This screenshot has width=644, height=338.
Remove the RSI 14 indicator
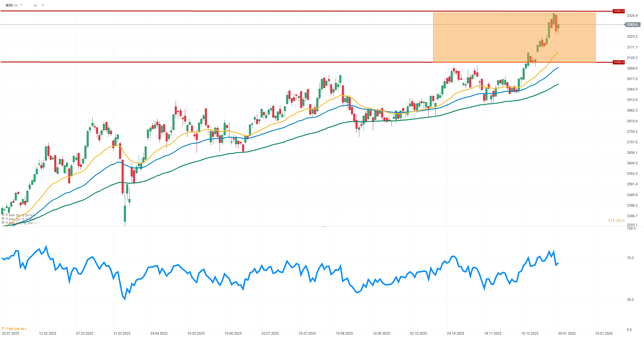point(7,328)
